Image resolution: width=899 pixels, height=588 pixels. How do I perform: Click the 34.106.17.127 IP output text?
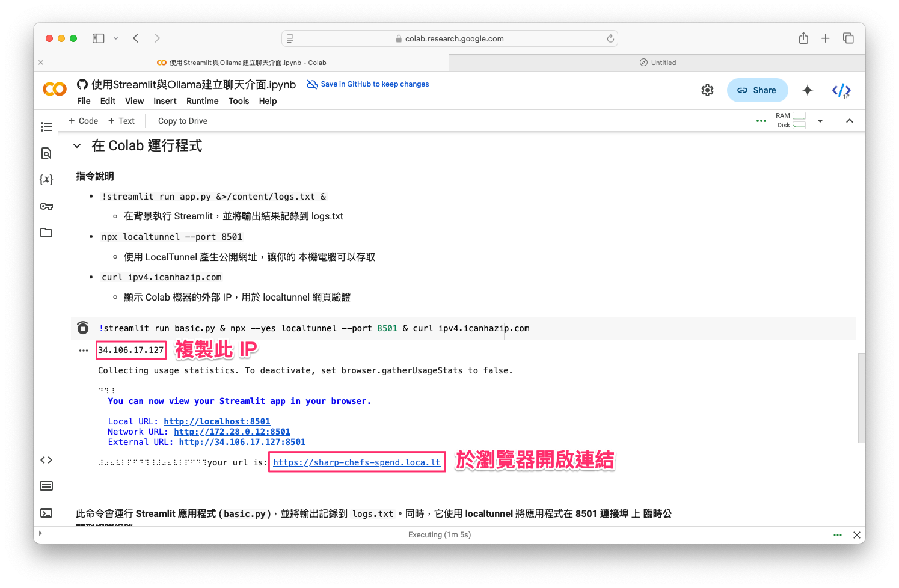tap(131, 350)
